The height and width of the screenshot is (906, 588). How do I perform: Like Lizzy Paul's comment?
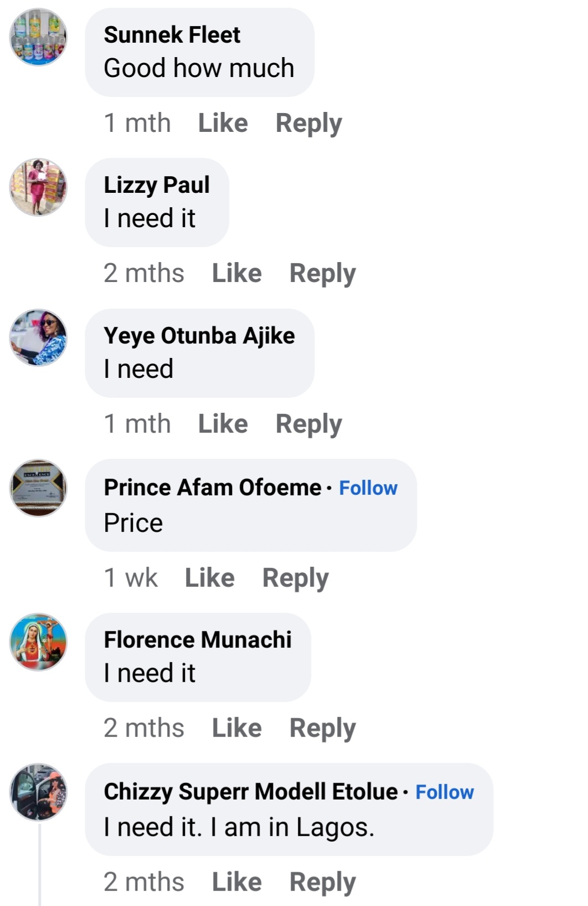pyautogui.click(x=236, y=273)
